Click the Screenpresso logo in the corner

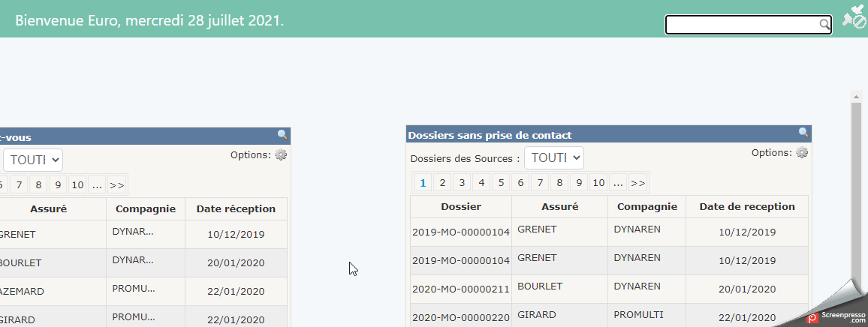coord(836,317)
